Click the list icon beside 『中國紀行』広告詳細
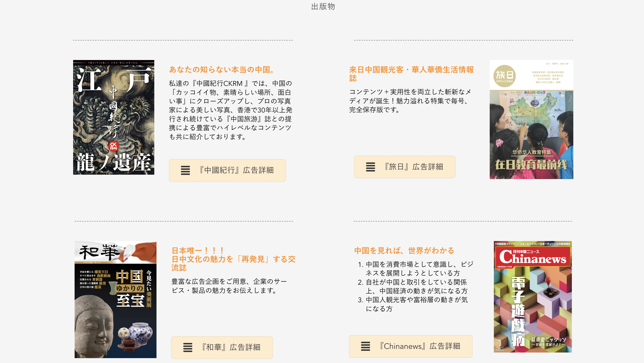Viewport: 644px width, 363px height. click(x=185, y=170)
